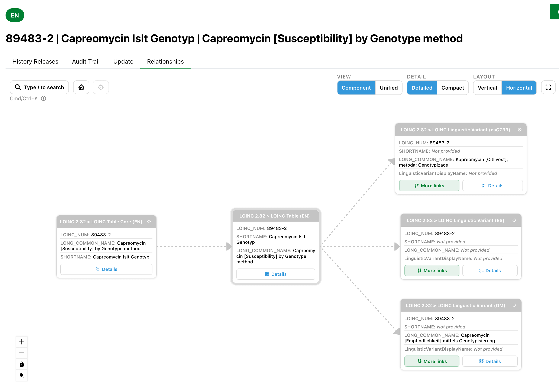This screenshot has height=392, width=559.
Task: Focus the LOINC Table Core node target icon
Action: [x=149, y=221]
